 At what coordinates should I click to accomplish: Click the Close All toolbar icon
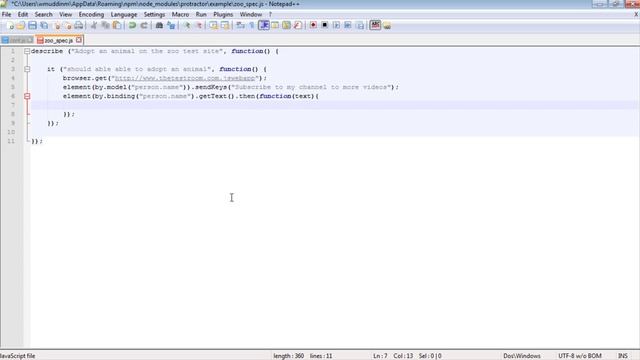(x=67, y=26)
